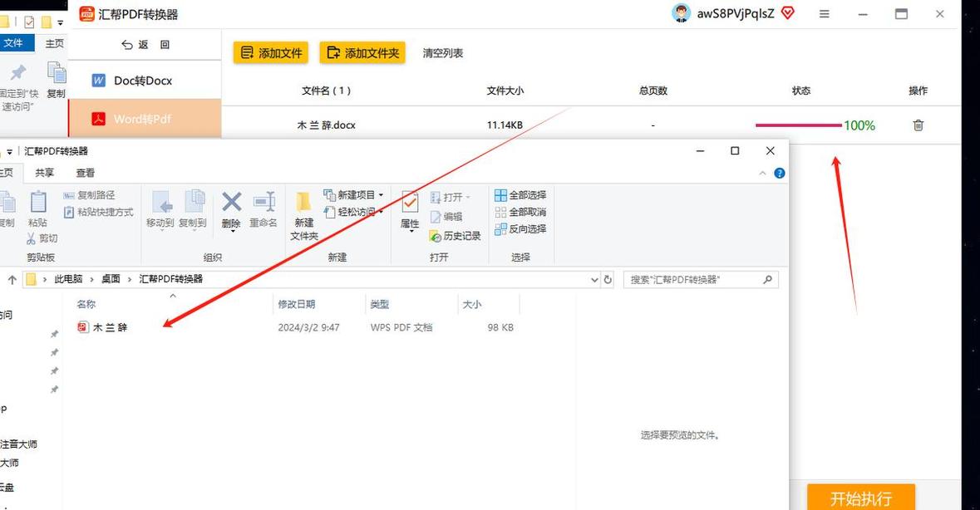The image size is (980, 510).
Task: Click 全部取消 to deselect everything
Action: pyautogui.click(x=520, y=213)
